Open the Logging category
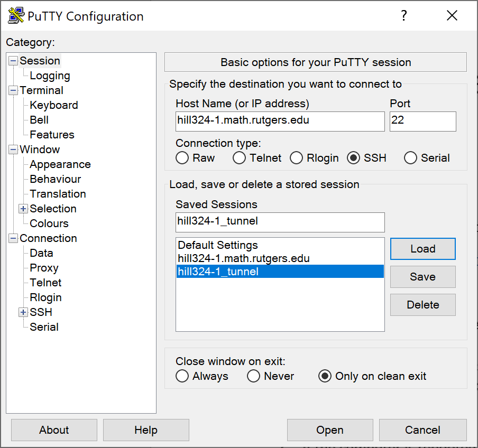478x448 pixels. click(50, 76)
